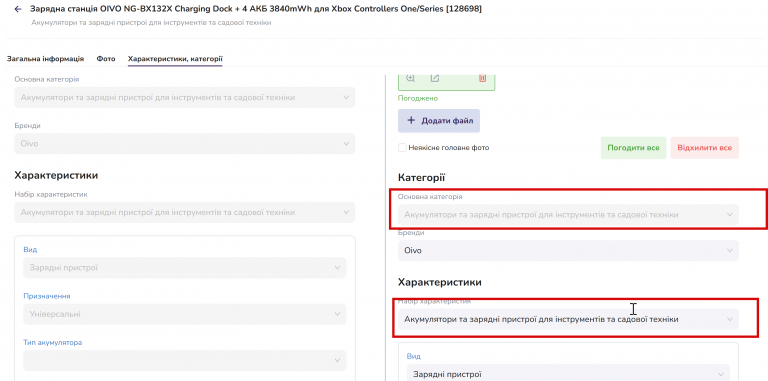Approve everything with Погодити все
Image resolution: width=768 pixels, height=381 pixels.
pyautogui.click(x=633, y=147)
